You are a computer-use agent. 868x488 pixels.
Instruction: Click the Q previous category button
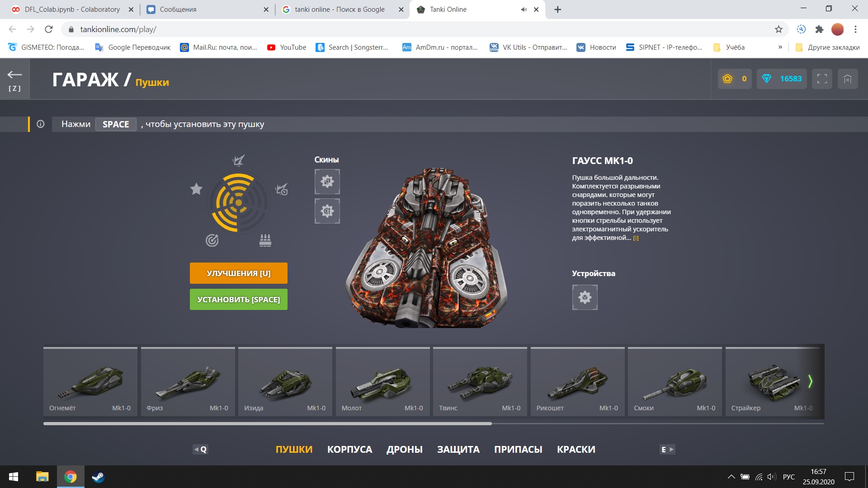(200, 449)
